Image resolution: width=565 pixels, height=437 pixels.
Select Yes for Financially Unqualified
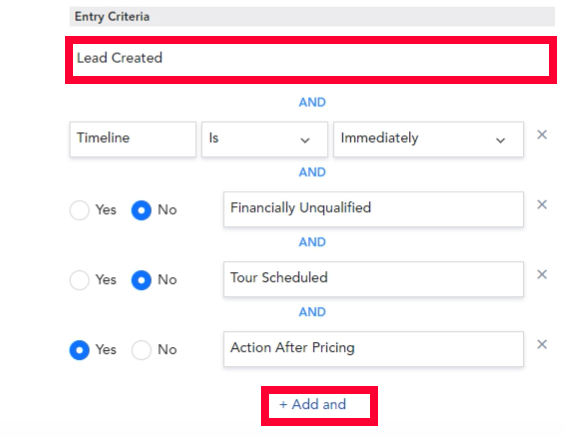coord(80,210)
